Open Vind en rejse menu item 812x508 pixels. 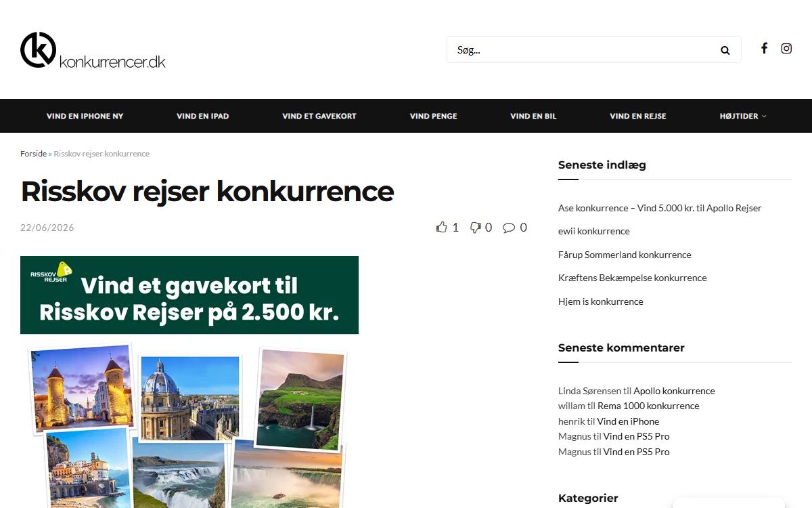(638, 116)
